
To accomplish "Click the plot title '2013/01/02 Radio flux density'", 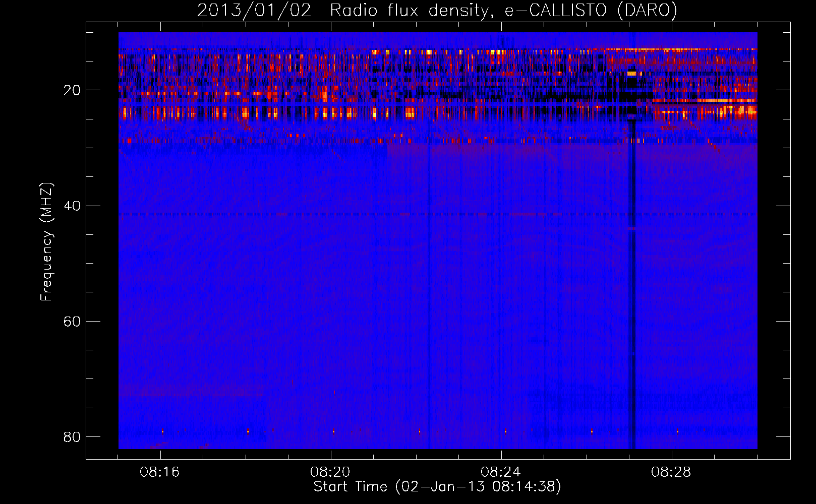I will pyautogui.click(x=437, y=10).
